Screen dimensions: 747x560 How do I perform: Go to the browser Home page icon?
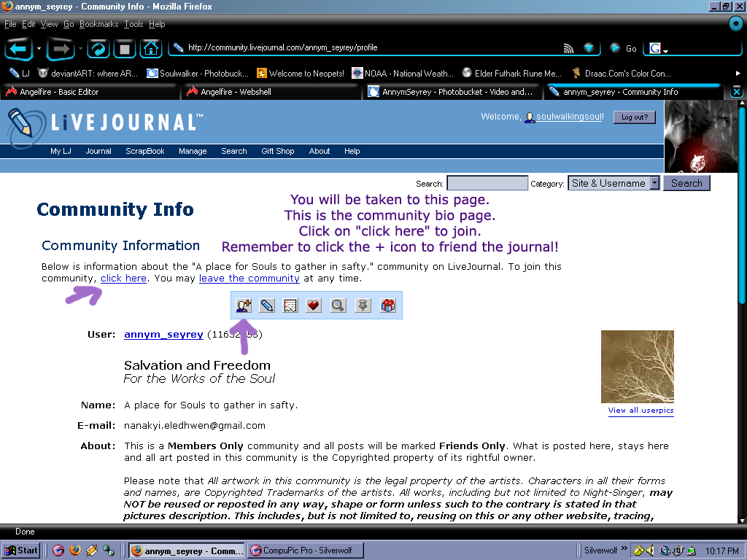[150, 49]
